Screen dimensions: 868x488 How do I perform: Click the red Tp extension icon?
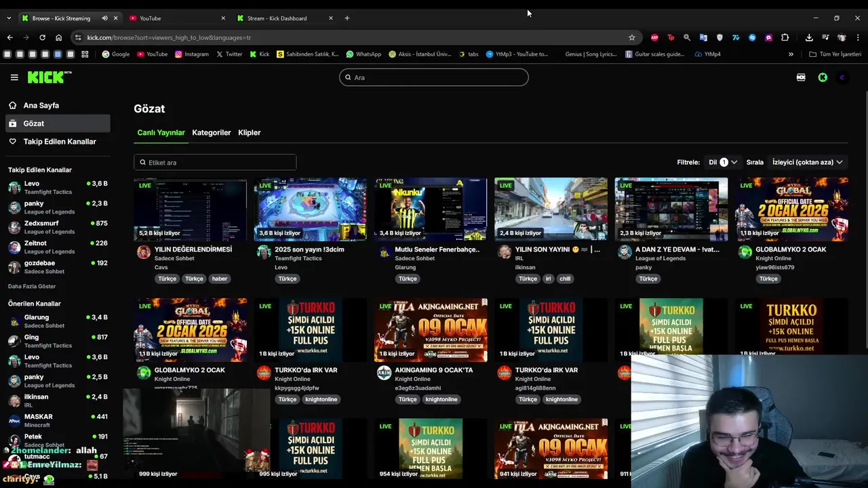point(671,37)
